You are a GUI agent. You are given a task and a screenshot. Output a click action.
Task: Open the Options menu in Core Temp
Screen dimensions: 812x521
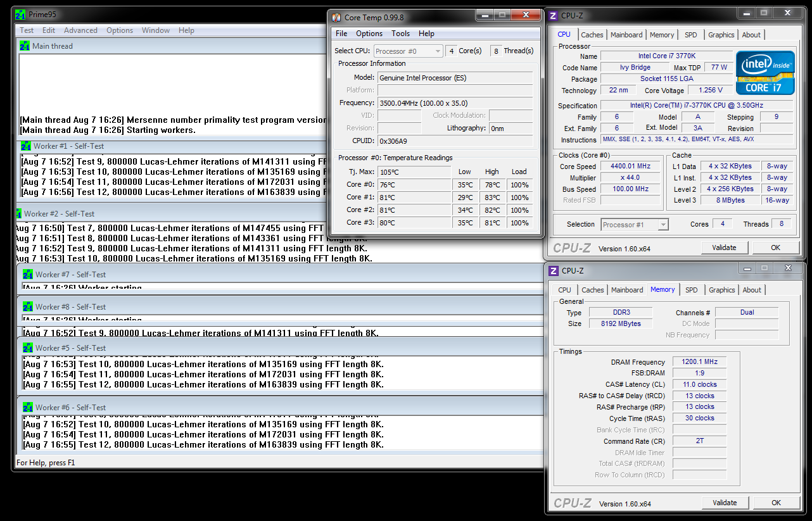pos(369,34)
